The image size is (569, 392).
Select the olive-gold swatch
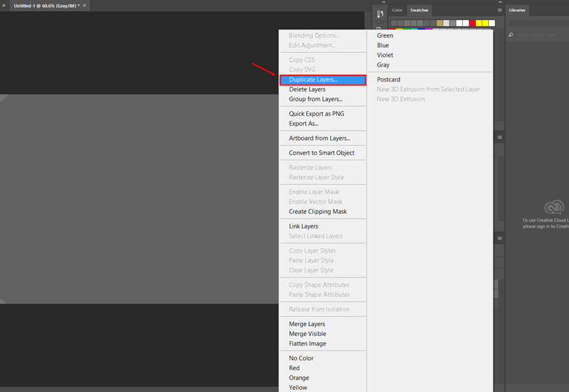coord(440,23)
